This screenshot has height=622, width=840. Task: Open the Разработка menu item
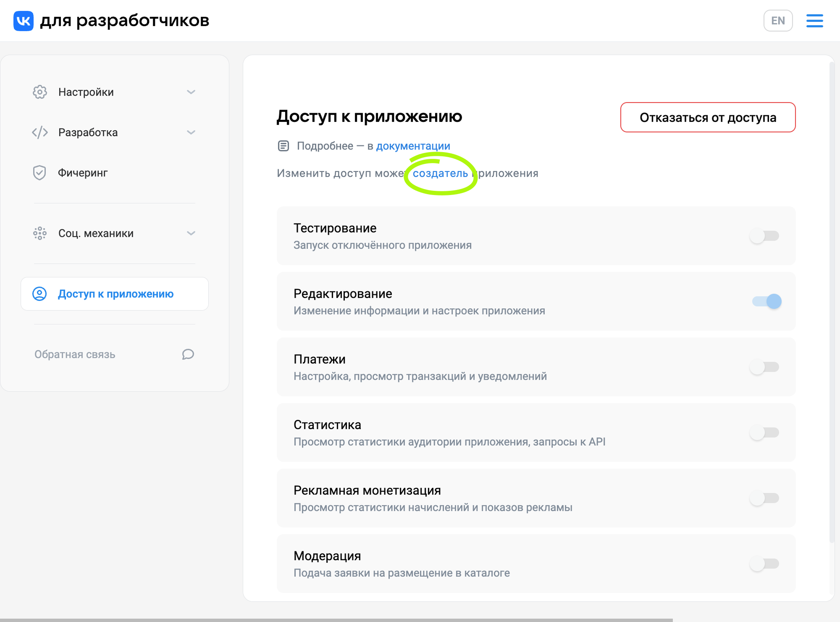click(x=115, y=132)
